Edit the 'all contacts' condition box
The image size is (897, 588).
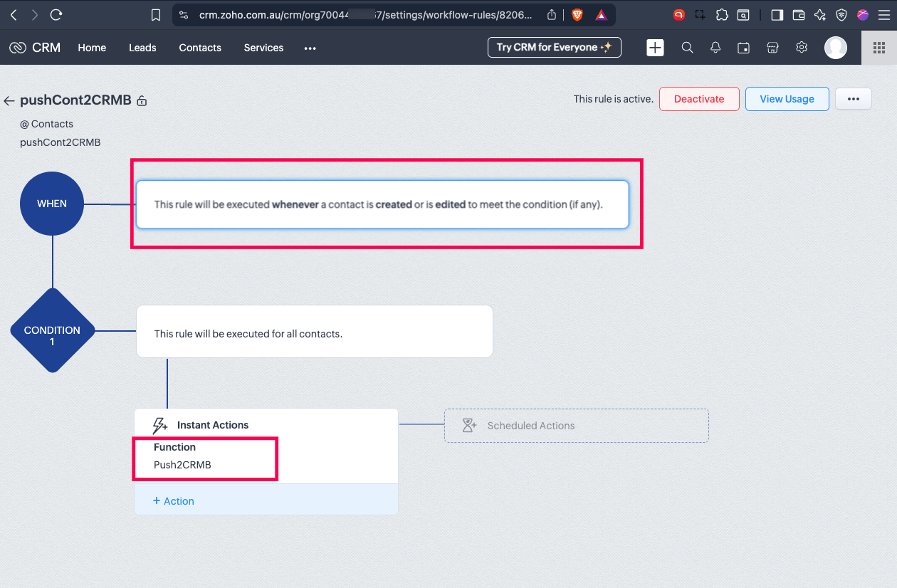[x=314, y=332]
